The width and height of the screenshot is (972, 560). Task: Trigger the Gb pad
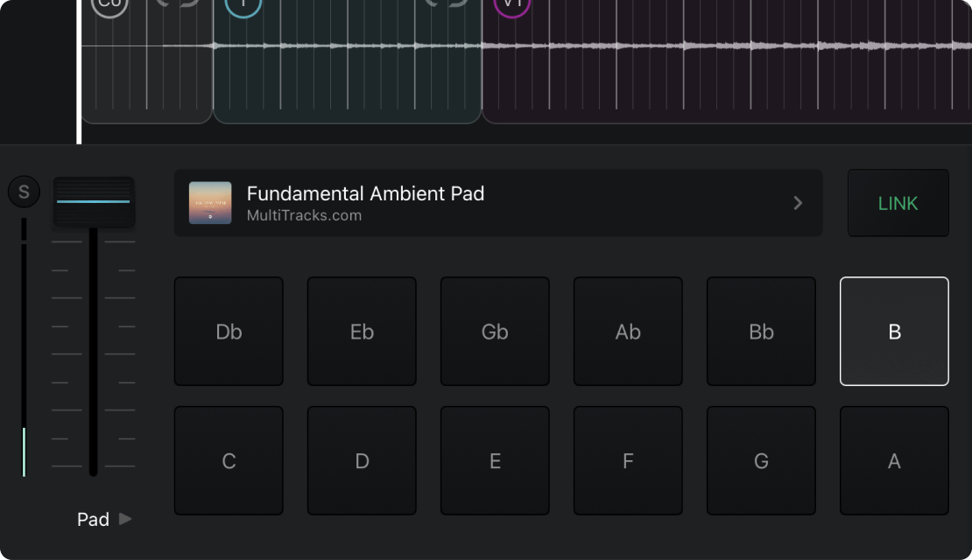495,331
